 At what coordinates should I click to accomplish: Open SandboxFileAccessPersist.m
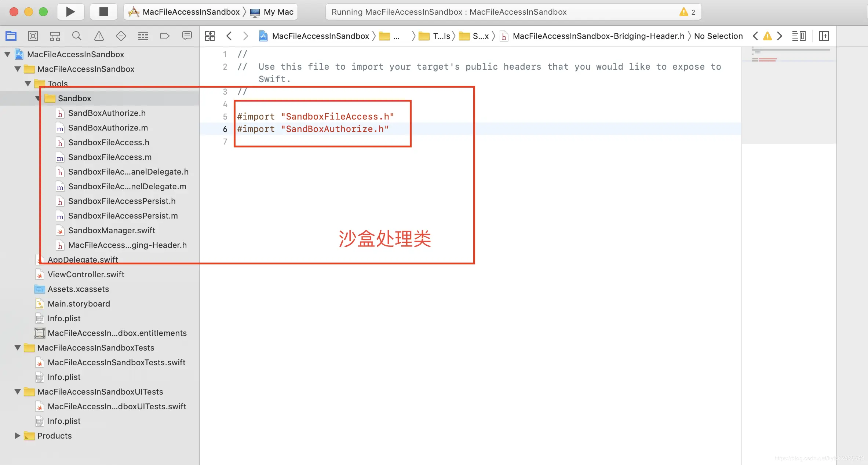tap(123, 216)
